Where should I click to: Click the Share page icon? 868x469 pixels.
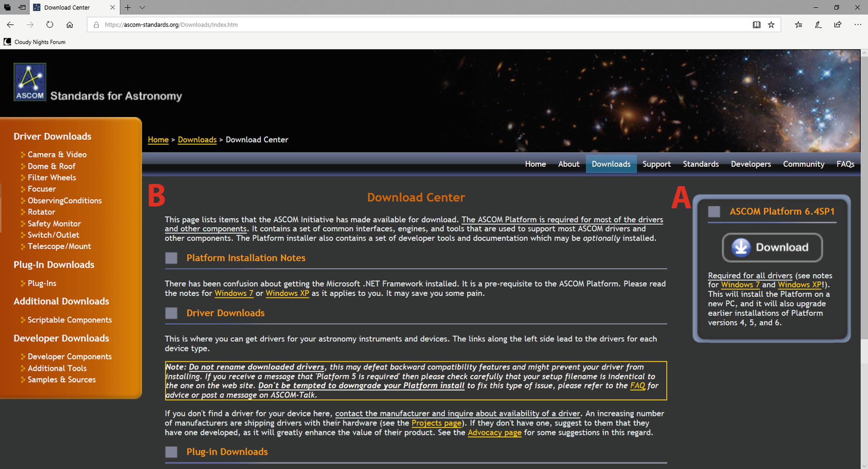(x=838, y=25)
